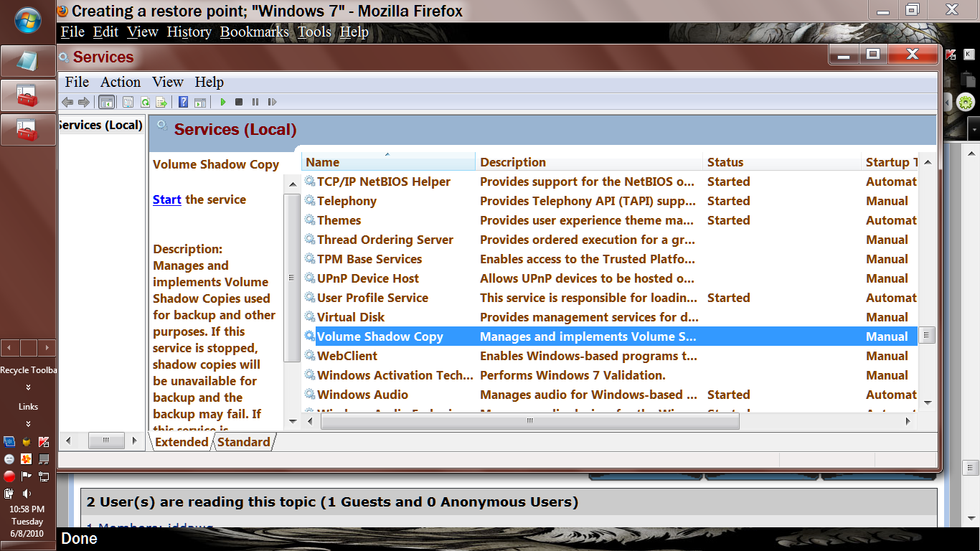Click the power plug battery tray icon
The image size is (980, 551).
(x=9, y=494)
